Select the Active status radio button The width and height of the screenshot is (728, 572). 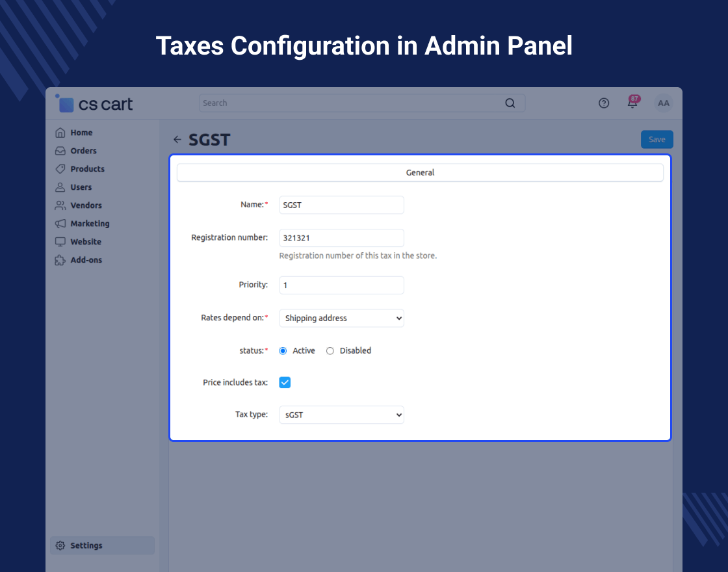283,351
